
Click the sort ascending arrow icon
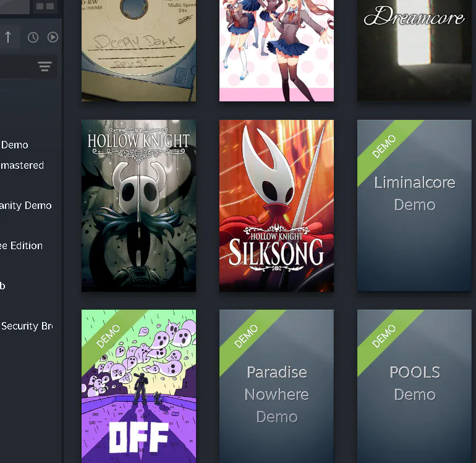tap(8, 37)
